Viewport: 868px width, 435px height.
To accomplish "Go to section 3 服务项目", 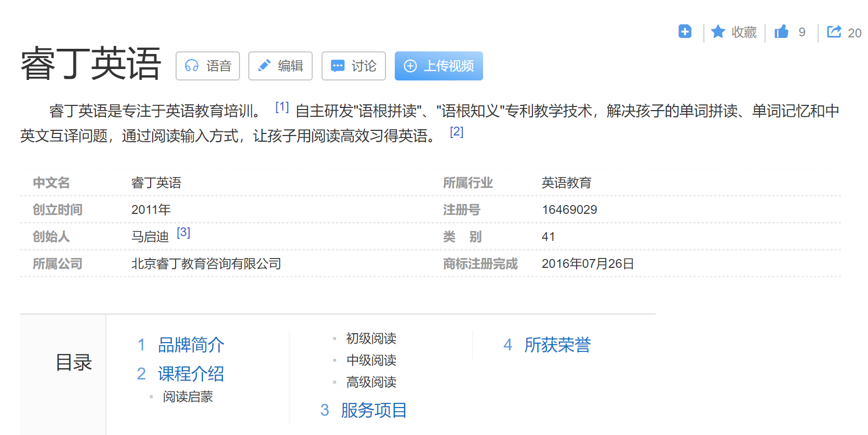I will [x=373, y=410].
